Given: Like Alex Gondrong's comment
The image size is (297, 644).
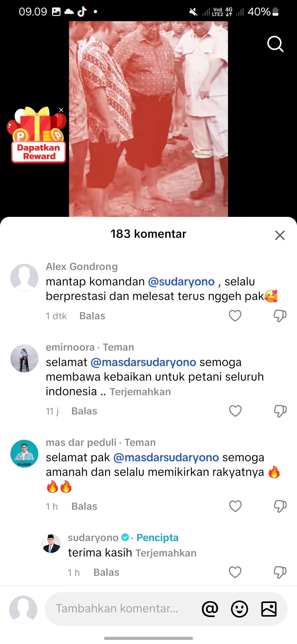Looking at the screenshot, I should tap(235, 316).
